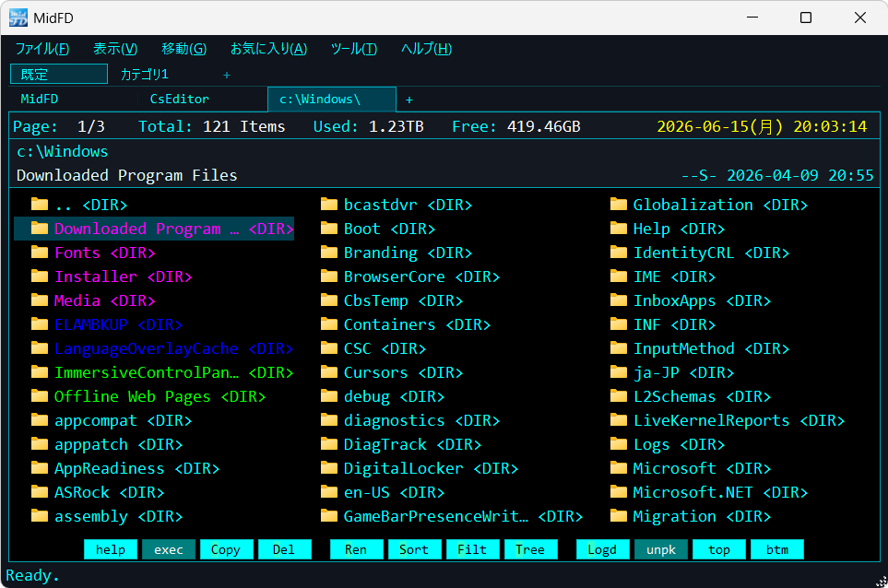Screen dimensions: 888x588
Task: Click the folder icon beside assembly
Action: coord(40,515)
